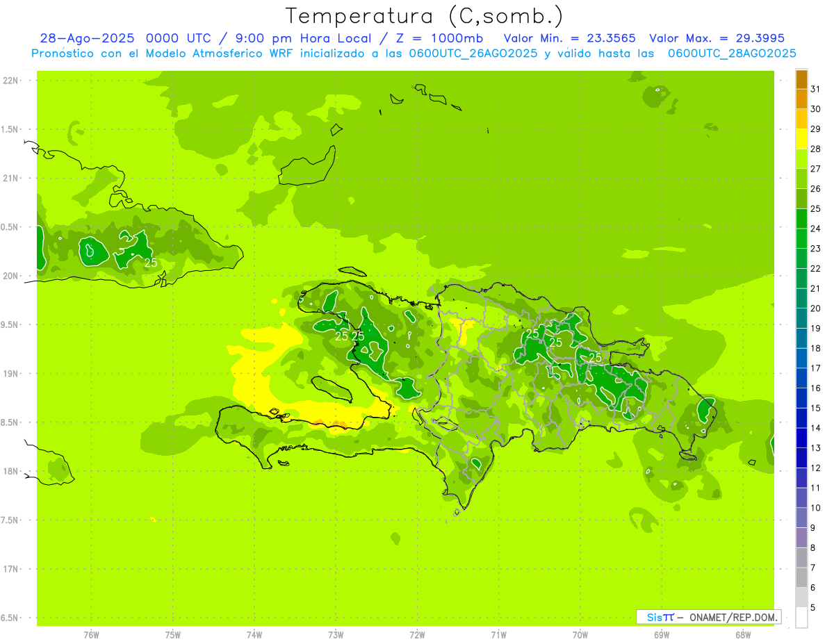Image resolution: width=834 pixels, height=644 pixels.
Task: Select the '0600UTC_28AGO2025' valid-until timestamp
Action: [x=732, y=53]
